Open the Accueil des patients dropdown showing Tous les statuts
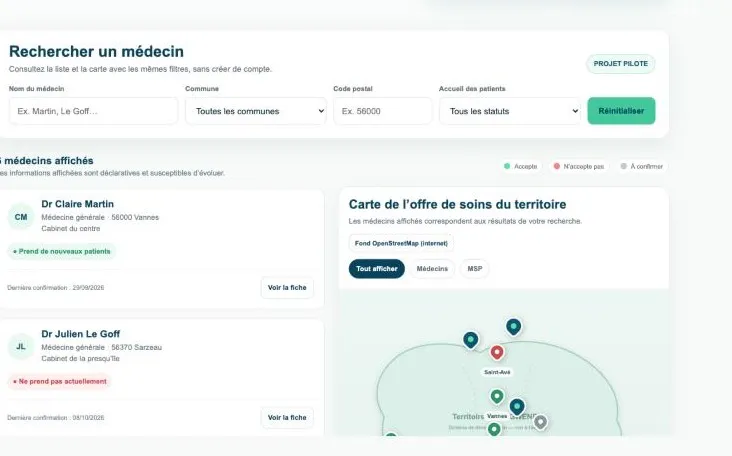This screenshot has width=732, height=456. tap(510, 111)
